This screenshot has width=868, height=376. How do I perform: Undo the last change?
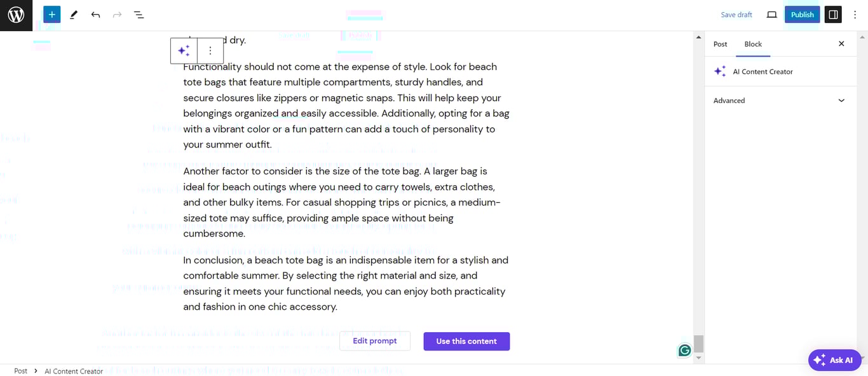95,14
